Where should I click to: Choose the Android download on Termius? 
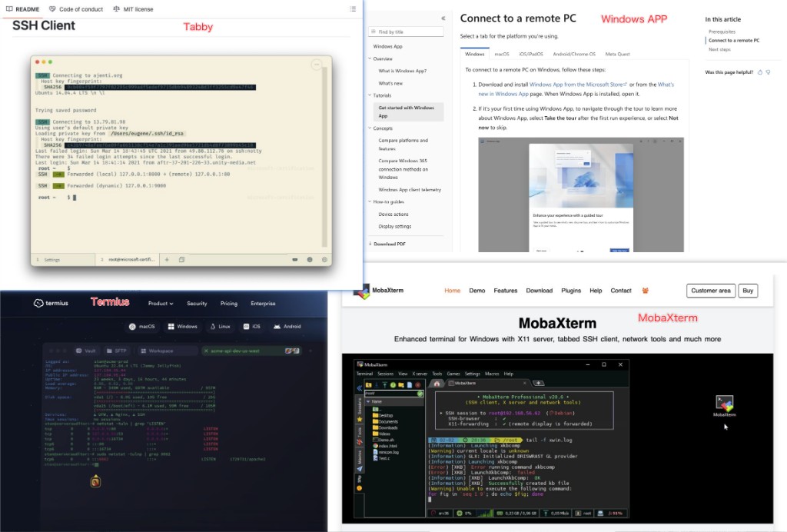tap(287, 326)
